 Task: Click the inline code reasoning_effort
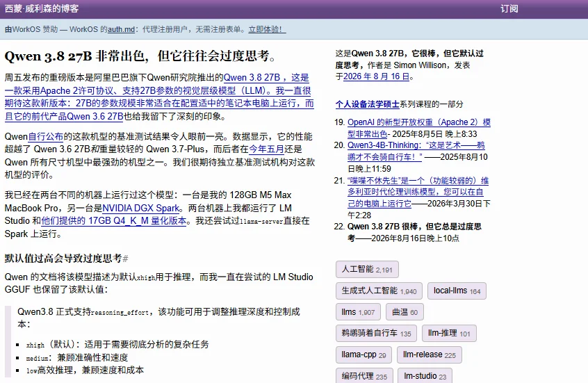pyautogui.click(x=120, y=312)
